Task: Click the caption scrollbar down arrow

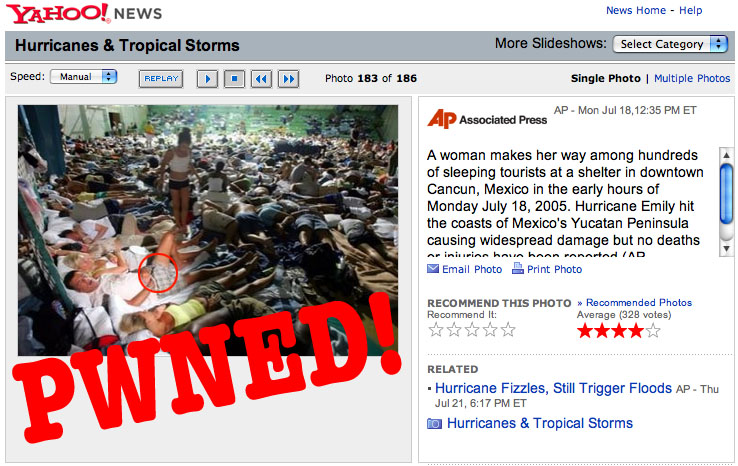Action: click(726, 249)
